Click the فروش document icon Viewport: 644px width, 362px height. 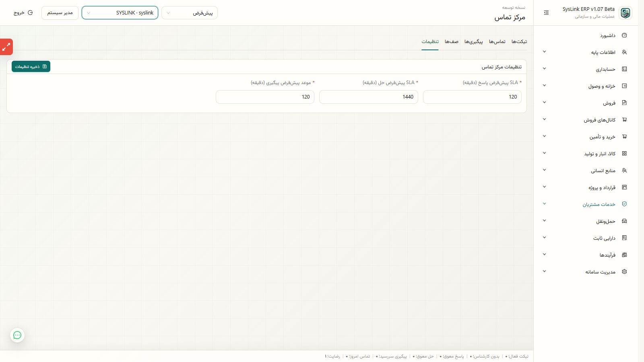point(624,103)
